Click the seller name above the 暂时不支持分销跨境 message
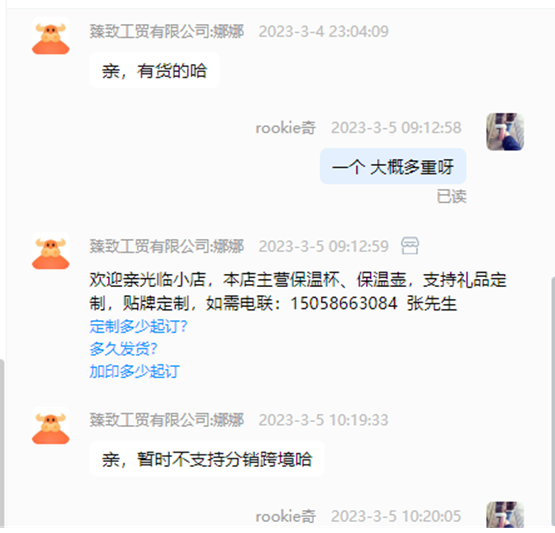The height and width of the screenshot is (533, 555). [167, 420]
